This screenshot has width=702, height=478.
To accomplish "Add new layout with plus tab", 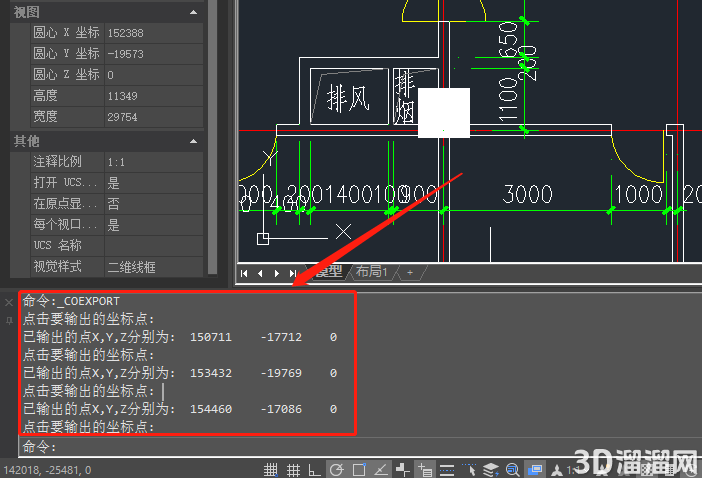I will pos(410,272).
